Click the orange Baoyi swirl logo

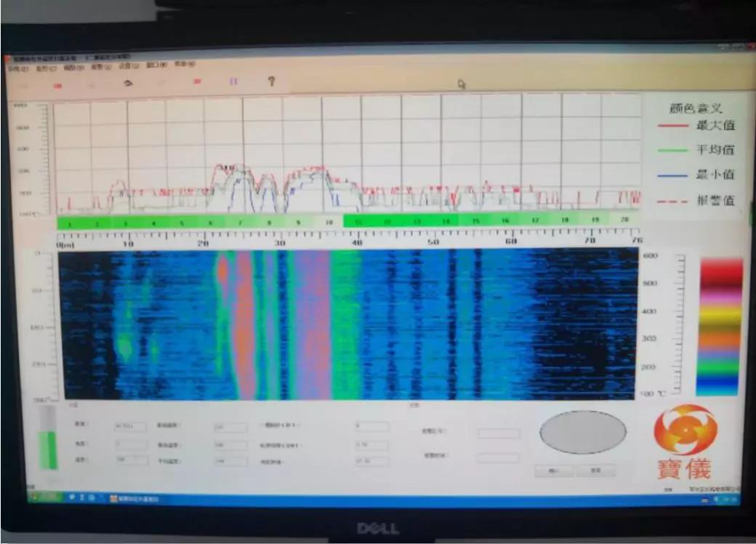(685, 430)
